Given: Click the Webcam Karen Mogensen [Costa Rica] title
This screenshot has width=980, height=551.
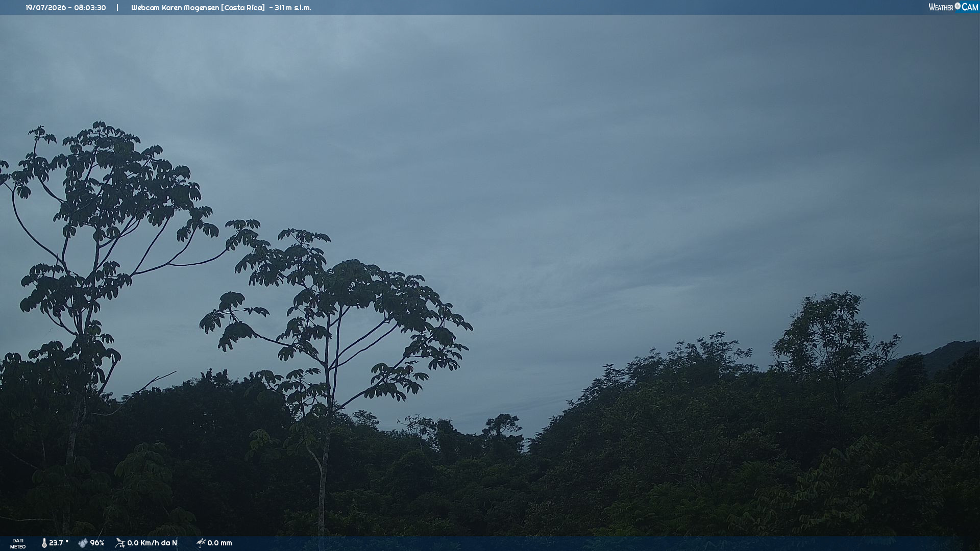Looking at the screenshot, I should (x=198, y=8).
